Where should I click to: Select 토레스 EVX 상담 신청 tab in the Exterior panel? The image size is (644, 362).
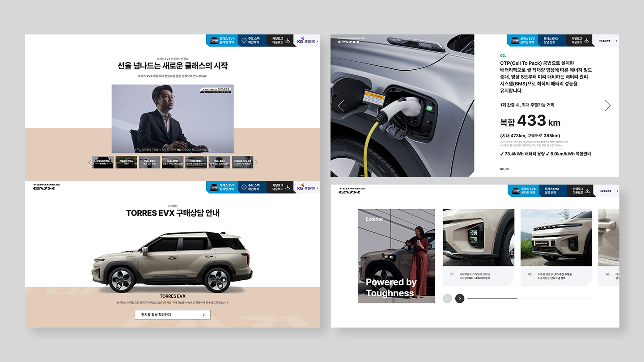point(553,191)
